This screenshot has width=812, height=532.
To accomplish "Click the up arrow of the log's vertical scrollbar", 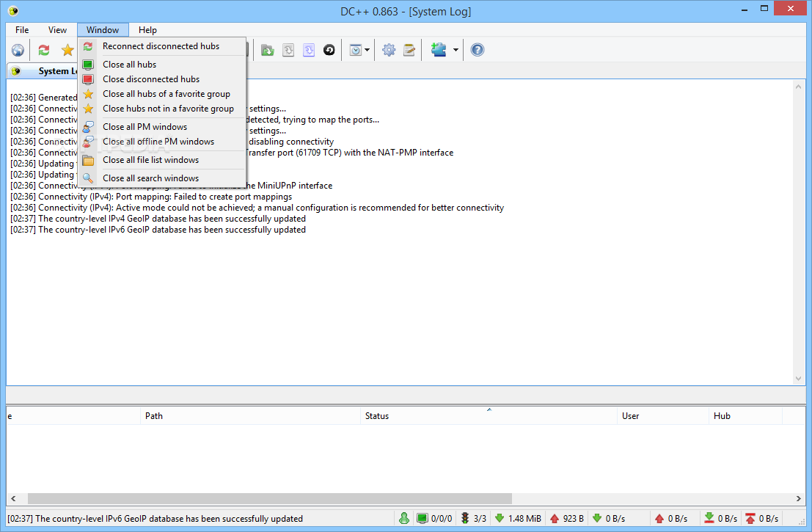I will click(799, 87).
